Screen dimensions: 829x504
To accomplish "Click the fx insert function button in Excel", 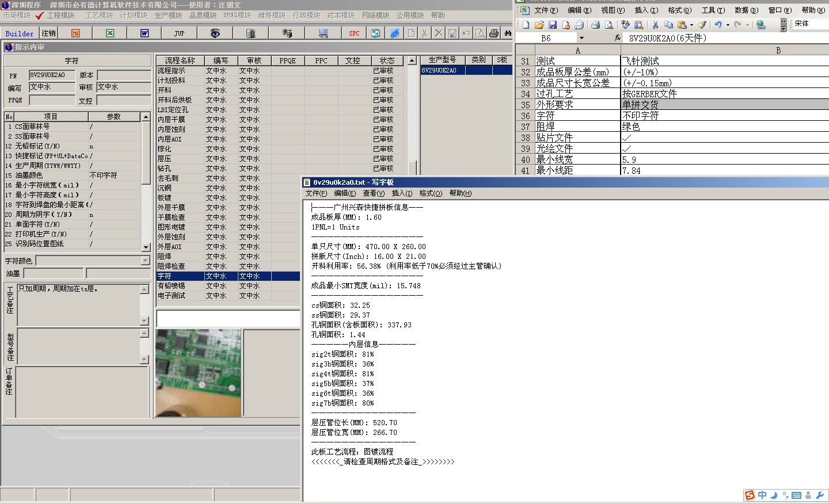I will 617,38.
